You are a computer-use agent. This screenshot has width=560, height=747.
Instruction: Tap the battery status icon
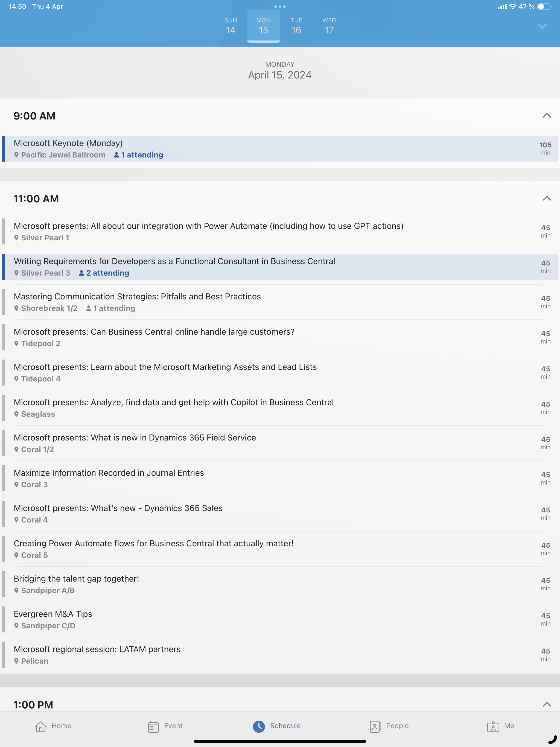pyautogui.click(x=544, y=6)
